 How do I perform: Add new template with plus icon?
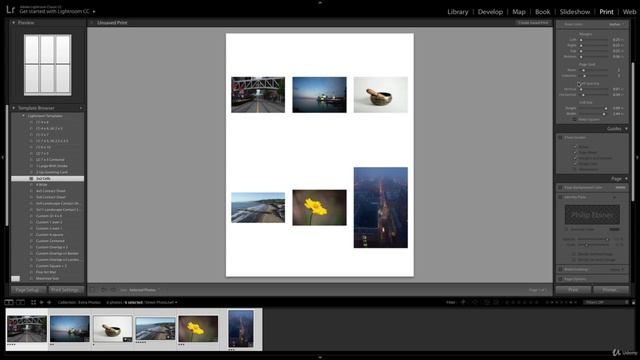(81, 108)
